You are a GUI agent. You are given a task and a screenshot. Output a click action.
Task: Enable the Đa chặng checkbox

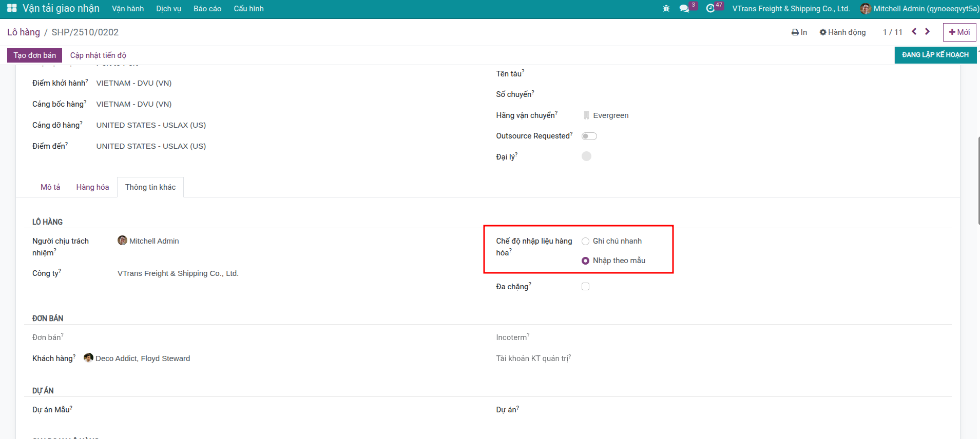point(585,287)
